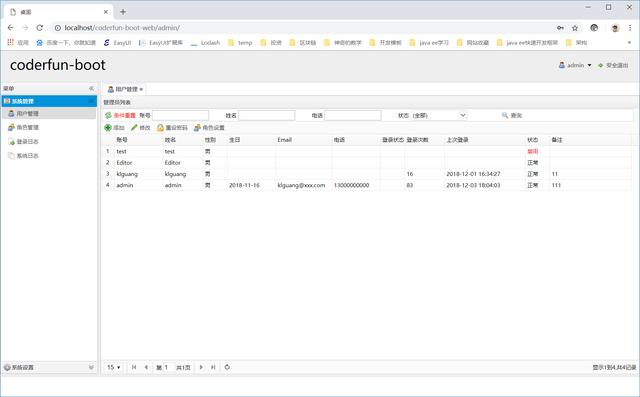Open the temp bookmark folder
Image resolution: width=640 pixels, height=397 pixels.
pos(240,42)
